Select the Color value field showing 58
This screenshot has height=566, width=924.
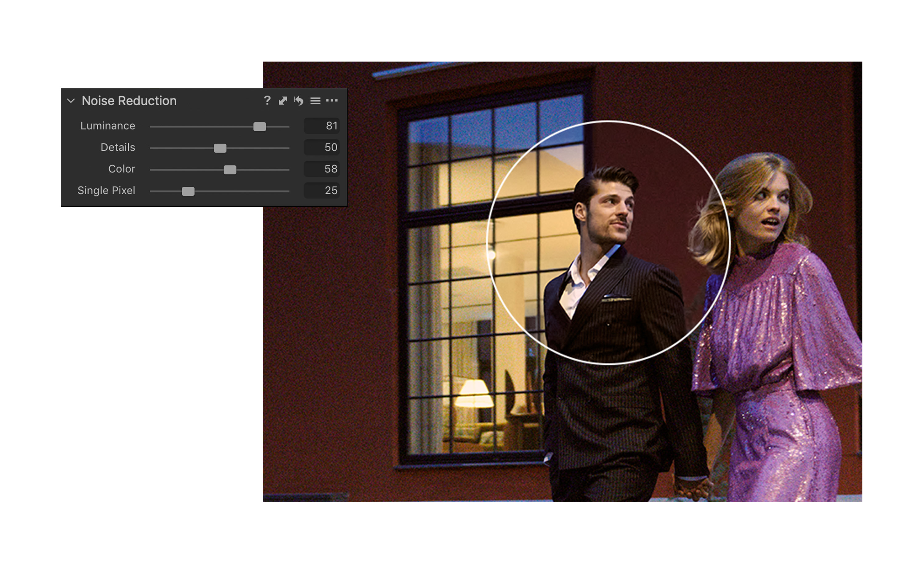click(322, 169)
